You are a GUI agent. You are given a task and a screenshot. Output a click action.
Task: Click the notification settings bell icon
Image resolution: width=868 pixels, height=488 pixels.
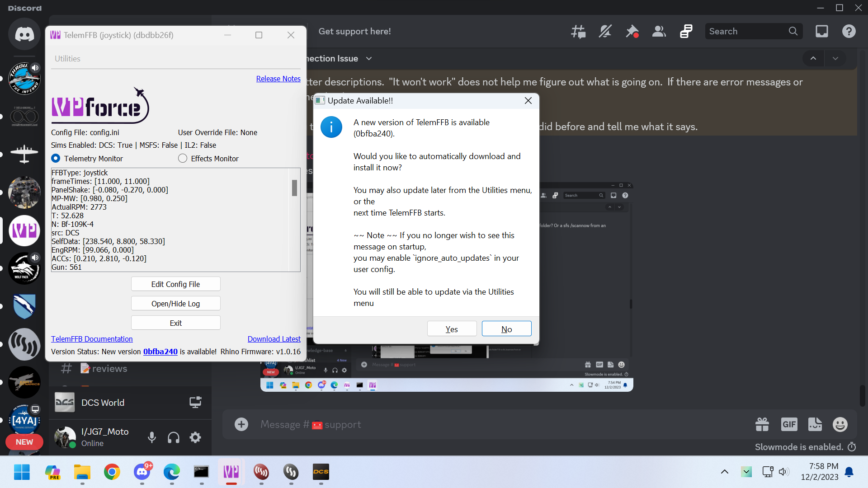click(x=605, y=31)
